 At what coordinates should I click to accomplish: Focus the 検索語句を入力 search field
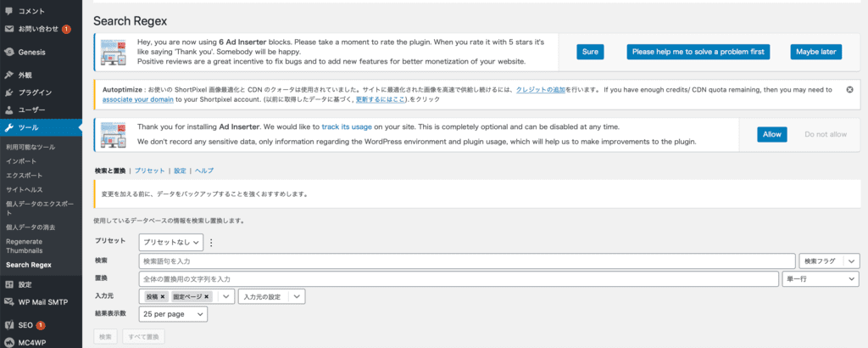coord(467,261)
